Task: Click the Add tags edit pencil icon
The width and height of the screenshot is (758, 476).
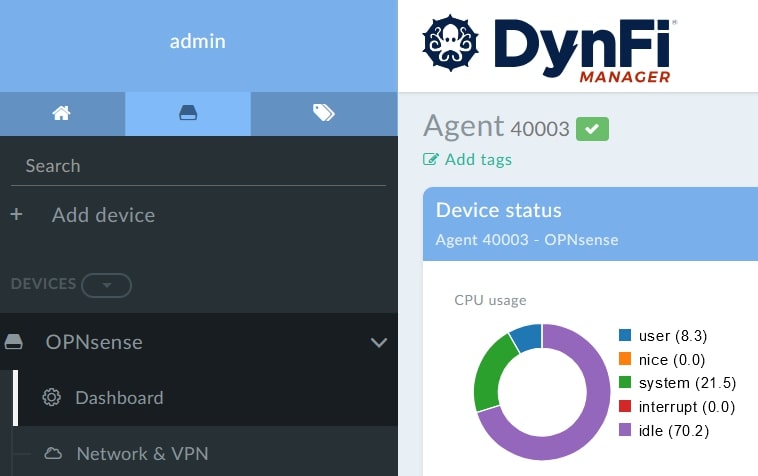Action: 431,159
